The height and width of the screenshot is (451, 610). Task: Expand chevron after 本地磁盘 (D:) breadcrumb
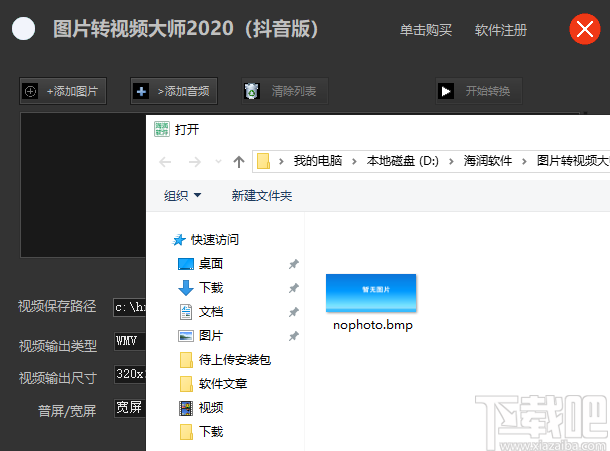tap(451, 161)
